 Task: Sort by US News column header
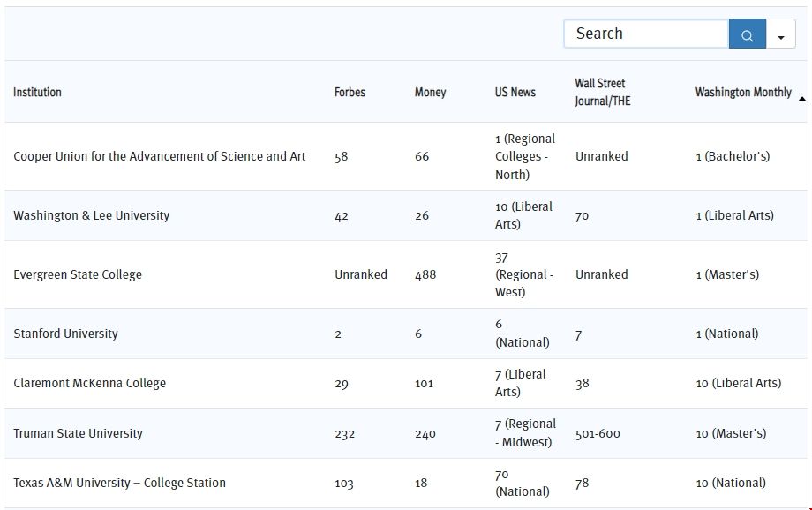tap(515, 93)
